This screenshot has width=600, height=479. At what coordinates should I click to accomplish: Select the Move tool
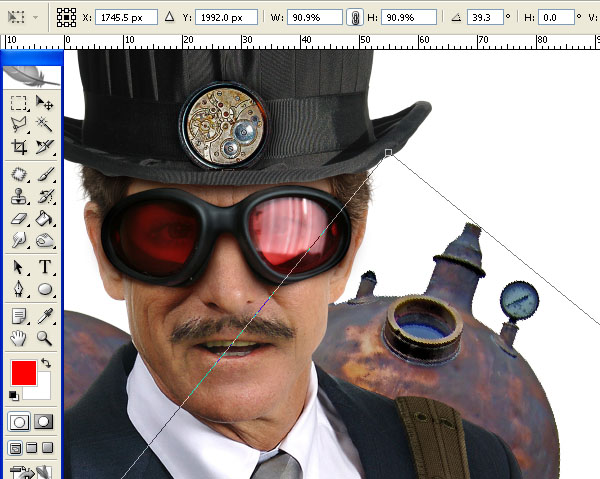point(44,103)
